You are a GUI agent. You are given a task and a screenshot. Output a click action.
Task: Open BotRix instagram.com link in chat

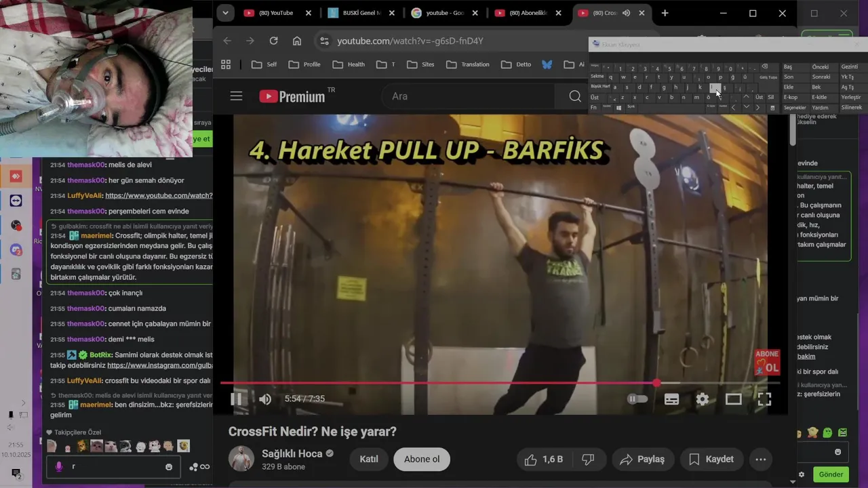click(160, 365)
